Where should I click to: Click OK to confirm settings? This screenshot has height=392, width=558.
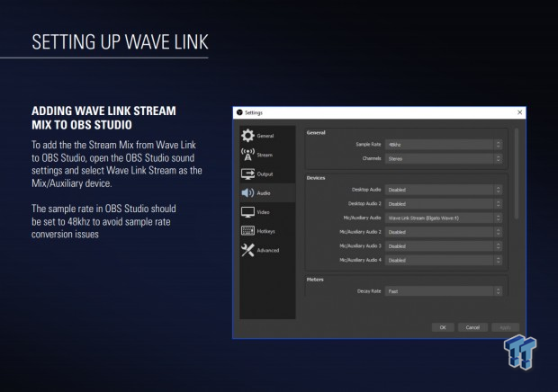point(443,327)
